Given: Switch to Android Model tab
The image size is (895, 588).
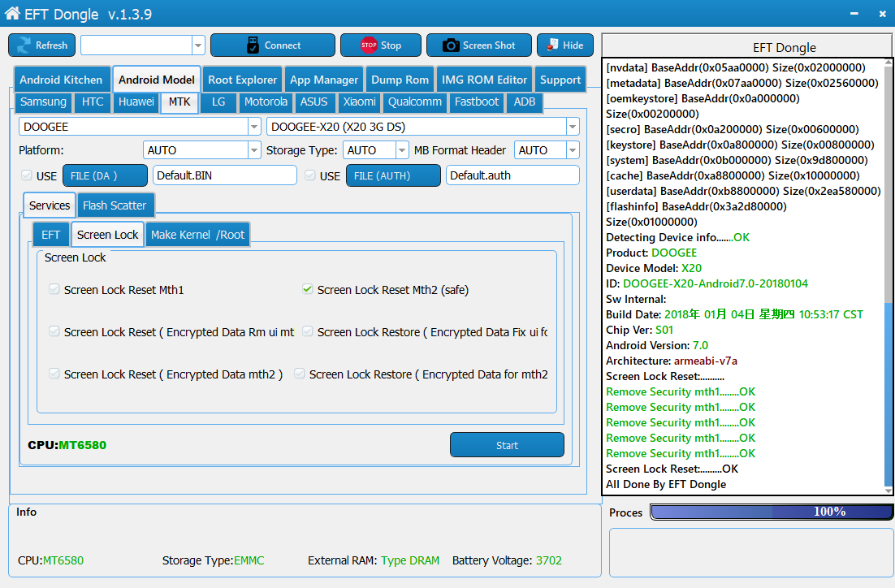Looking at the screenshot, I should tap(157, 80).
